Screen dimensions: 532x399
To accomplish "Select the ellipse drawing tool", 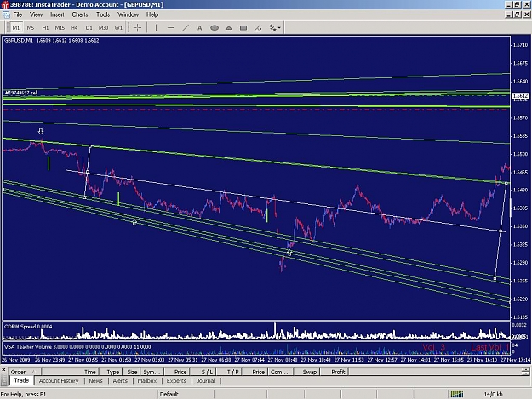I will [215, 28].
